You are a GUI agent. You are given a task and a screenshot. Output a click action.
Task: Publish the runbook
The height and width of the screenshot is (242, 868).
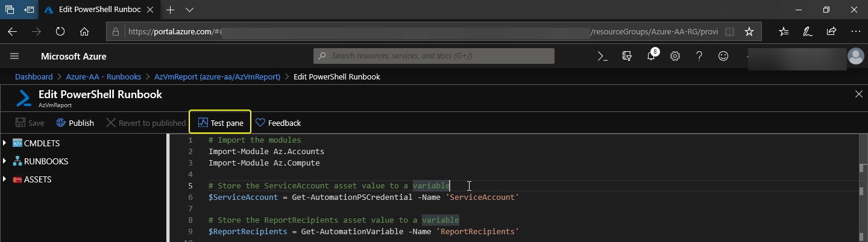click(75, 123)
